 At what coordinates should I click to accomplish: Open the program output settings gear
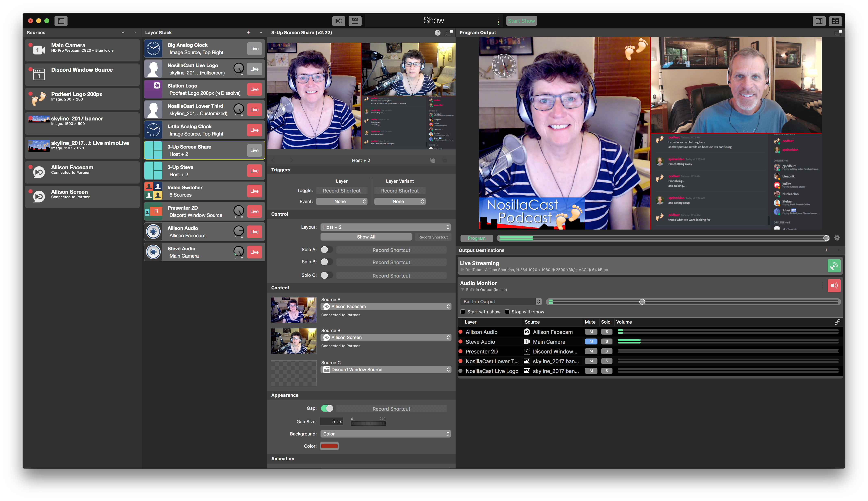837,238
